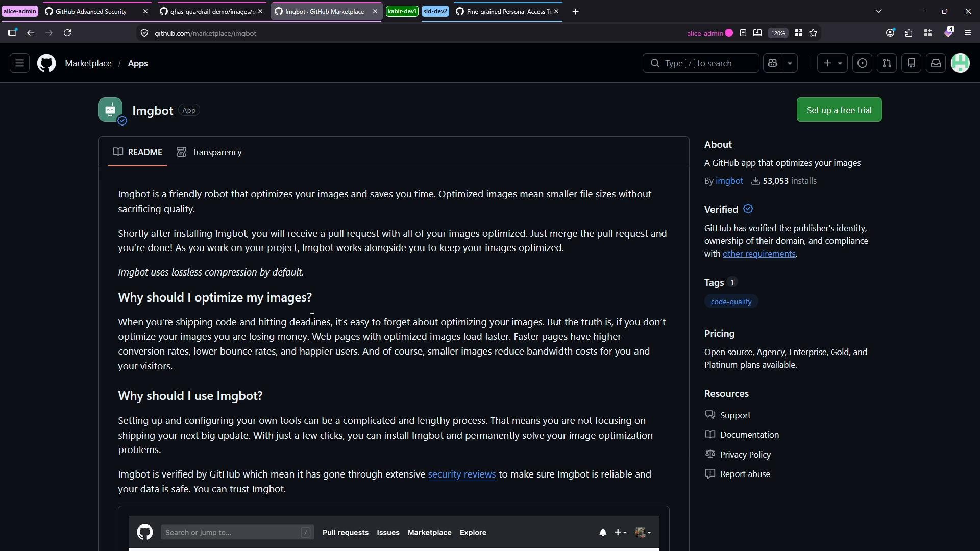Open the browser extensions puzzle icon
This screenshot has width=980, height=551.
[x=909, y=33]
